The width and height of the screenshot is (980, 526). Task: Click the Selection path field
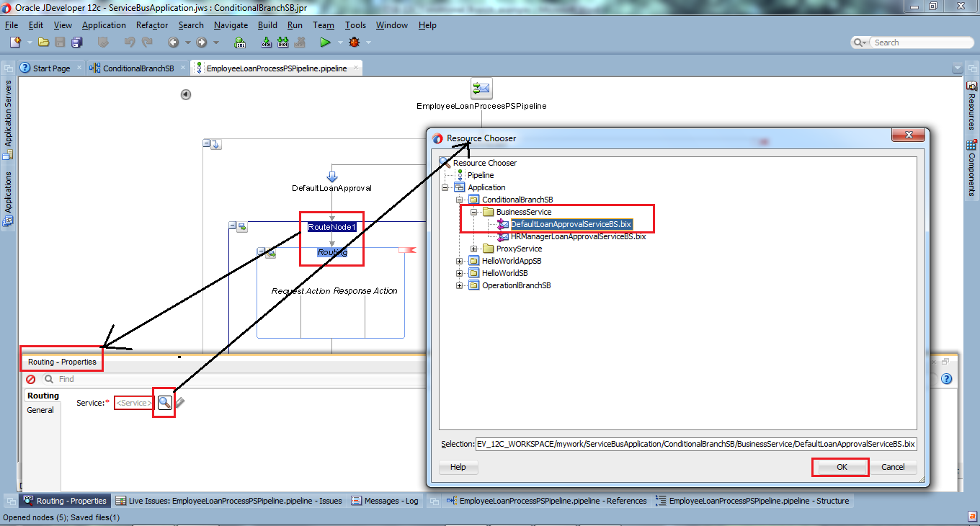click(x=696, y=444)
